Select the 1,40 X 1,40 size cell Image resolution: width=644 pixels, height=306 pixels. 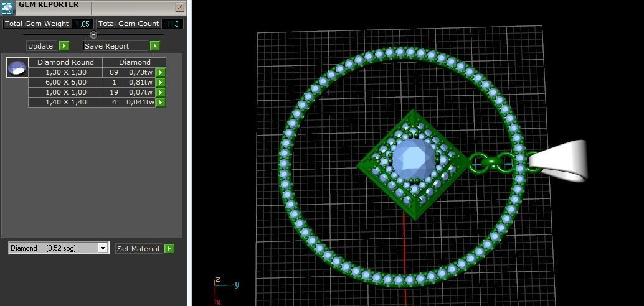pyautogui.click(x=65, y=102)
